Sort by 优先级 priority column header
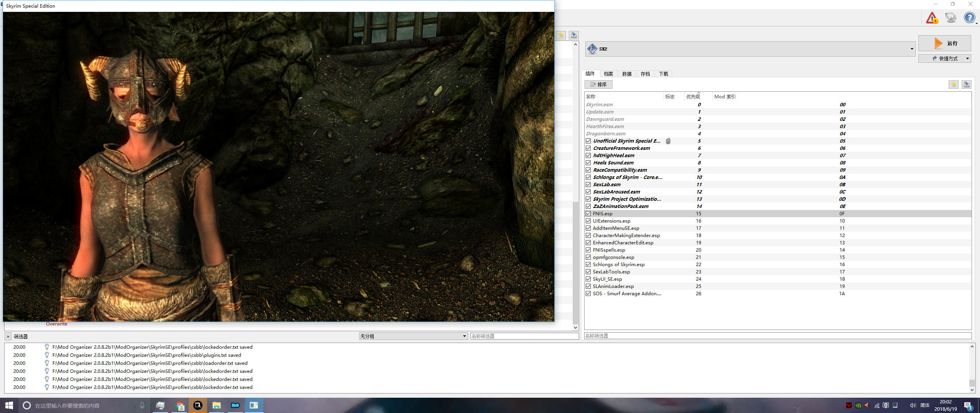 [x=698, y=97]
